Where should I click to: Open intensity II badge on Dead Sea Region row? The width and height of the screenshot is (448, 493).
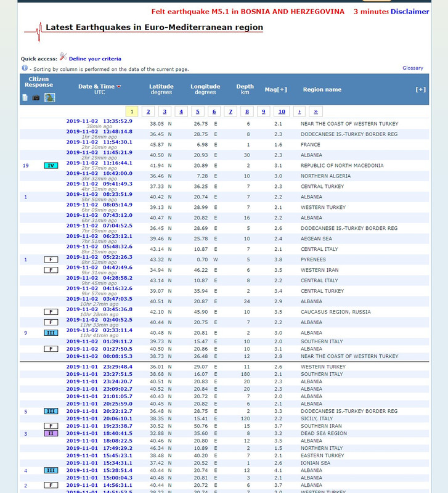pos(51,433)
